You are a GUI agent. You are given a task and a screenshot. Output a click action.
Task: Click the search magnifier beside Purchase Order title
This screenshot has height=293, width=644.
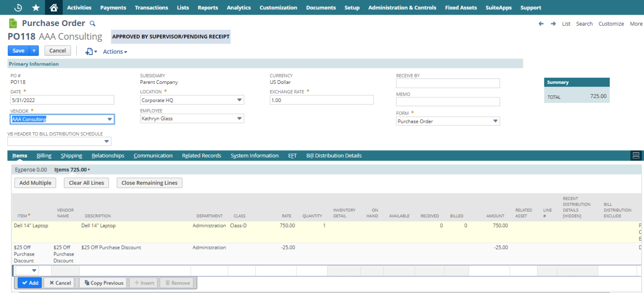click(92, 23)
